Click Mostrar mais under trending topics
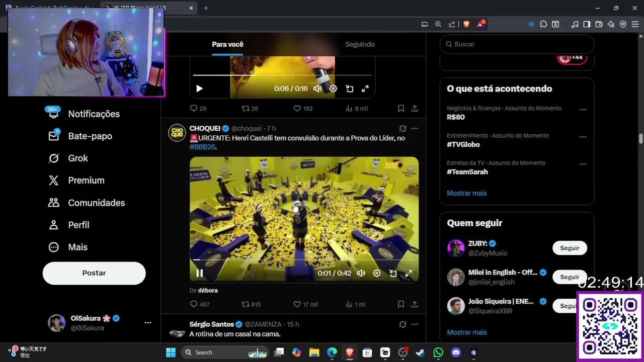 [x=466, y=193]
